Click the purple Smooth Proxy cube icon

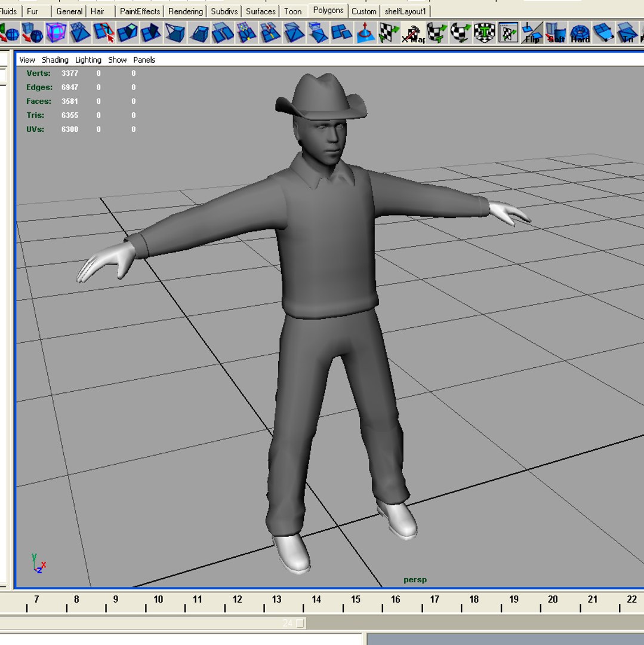point(56,32)
